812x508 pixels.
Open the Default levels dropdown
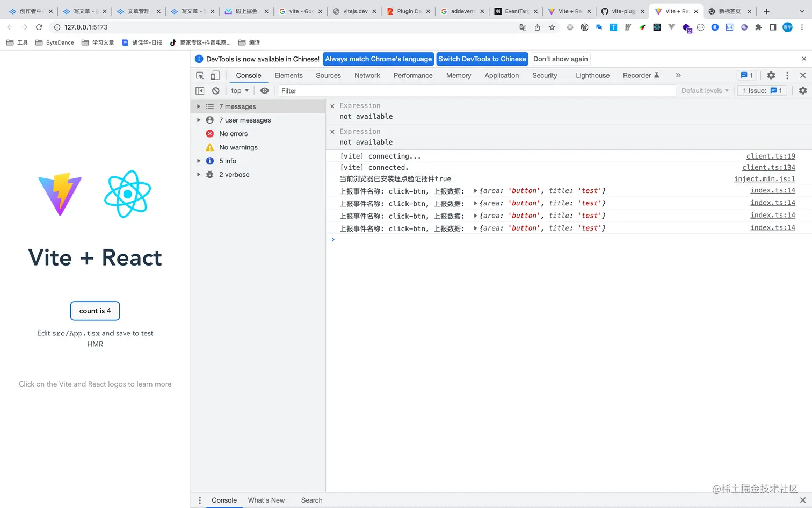pyautogui.click(x=705, y=91)
